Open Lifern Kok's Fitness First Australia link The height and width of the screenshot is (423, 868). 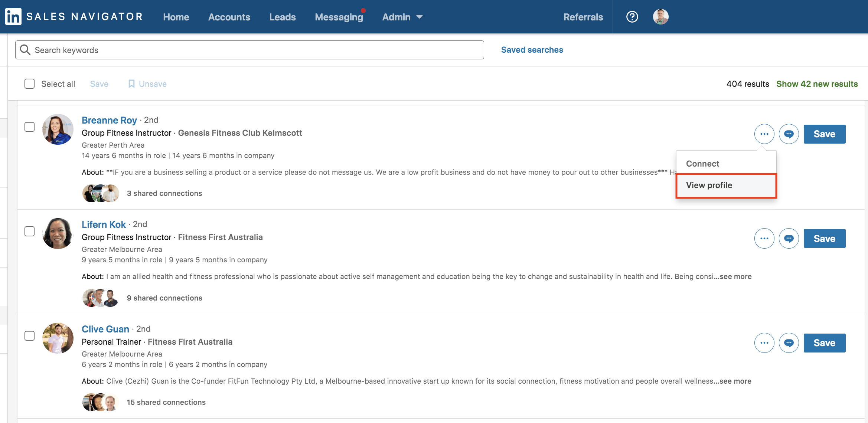[x=220, y=237]
